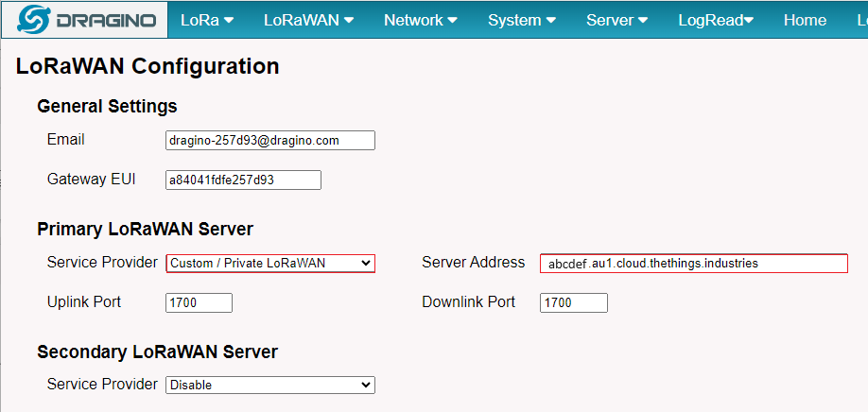Screen dimensions: 868x412
Task: Click the Secondary LoRaWAN Server heading
Action: (x=157, y=352)
